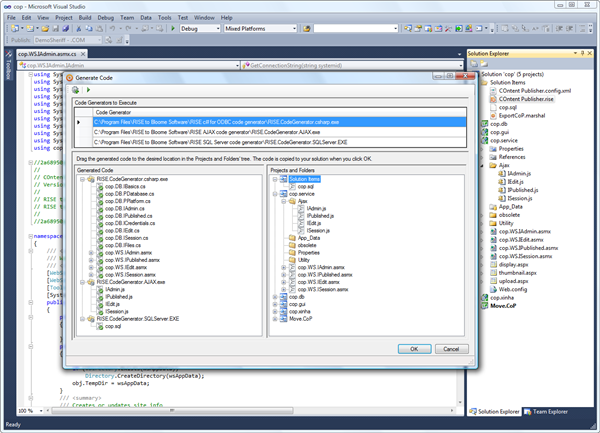Close the cop.WS.IAdmin.asmx.cs tab

pyautogui.click(x=83, y=54)
